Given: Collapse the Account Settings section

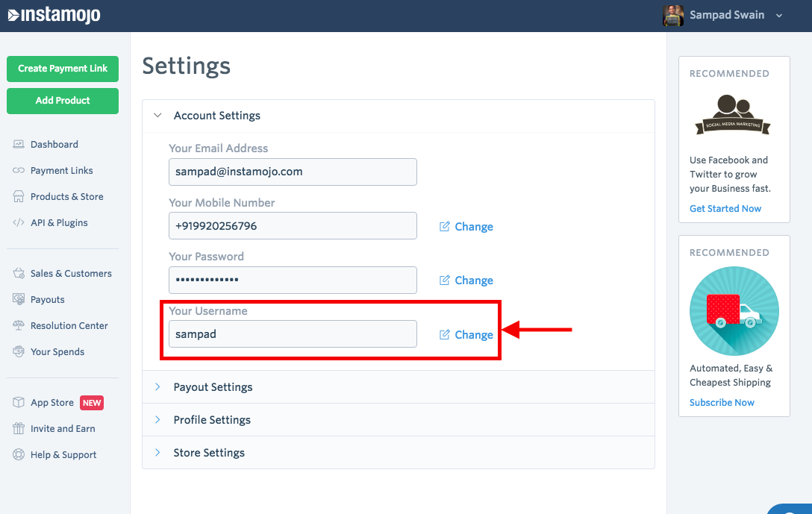Looking at the screenshot, I should [157, 116].
